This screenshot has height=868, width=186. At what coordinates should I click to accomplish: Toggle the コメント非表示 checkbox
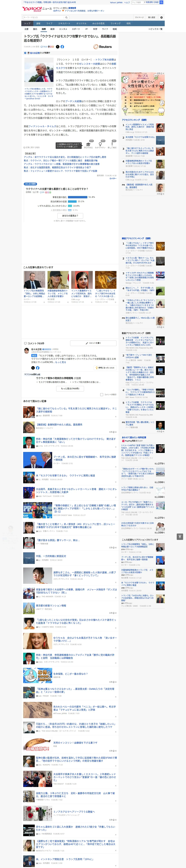[101, 395]
